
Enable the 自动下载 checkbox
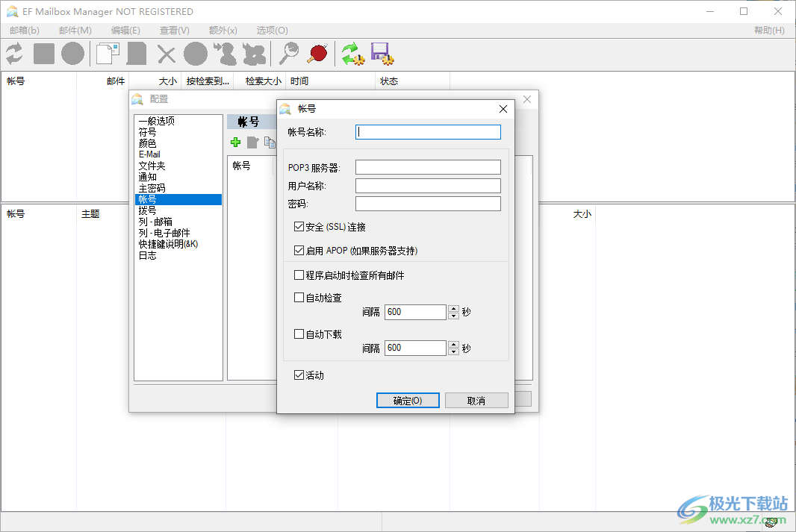pyautogui.click(x=299, y=334)
